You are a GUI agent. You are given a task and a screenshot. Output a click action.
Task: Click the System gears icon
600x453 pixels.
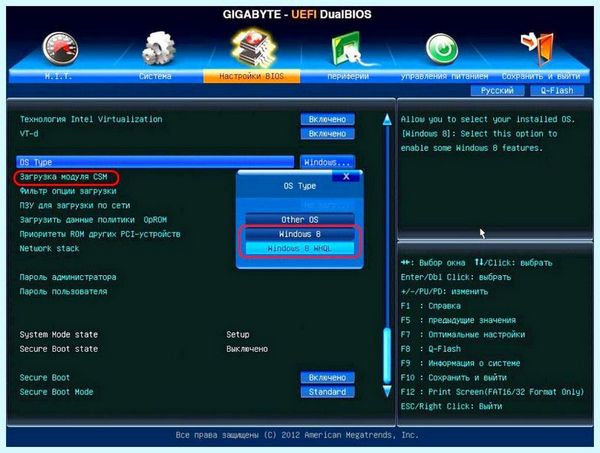[x=158, y=49]
